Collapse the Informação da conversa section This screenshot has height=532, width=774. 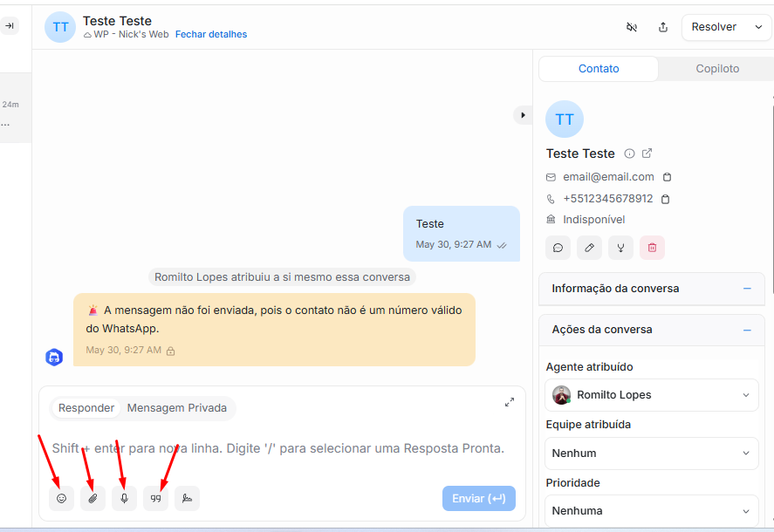pyautogui.click(x=747, y=289)
